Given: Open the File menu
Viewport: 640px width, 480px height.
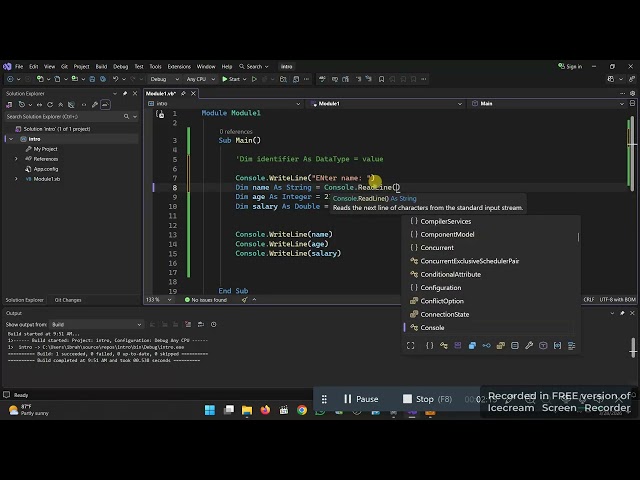Looking at the screenshot, I should coord(19,67).
